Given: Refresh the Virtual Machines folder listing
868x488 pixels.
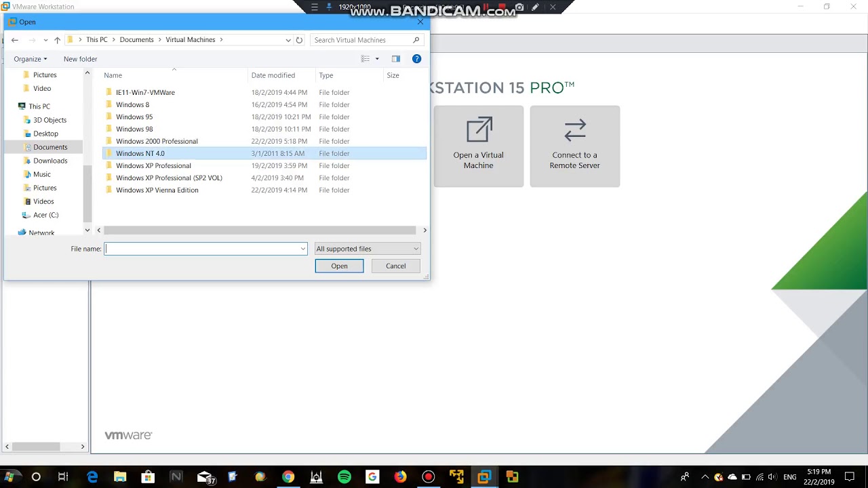Looking at the screenshot, I should [299, 40].
